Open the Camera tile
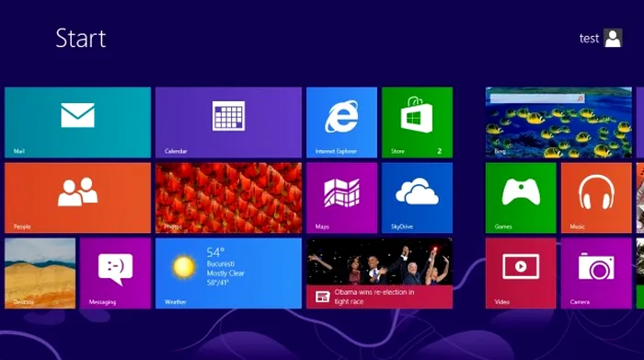This screenshot has height=360, width=644. [596, 273]
